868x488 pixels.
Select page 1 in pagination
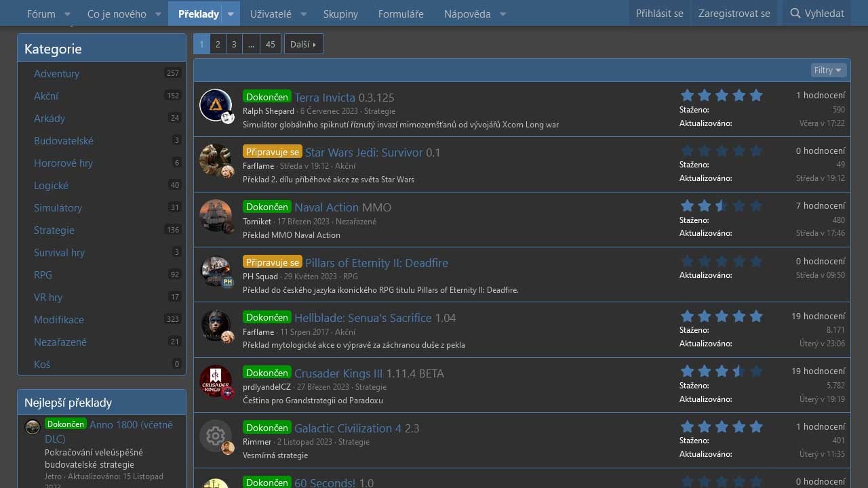pos(201,44)
